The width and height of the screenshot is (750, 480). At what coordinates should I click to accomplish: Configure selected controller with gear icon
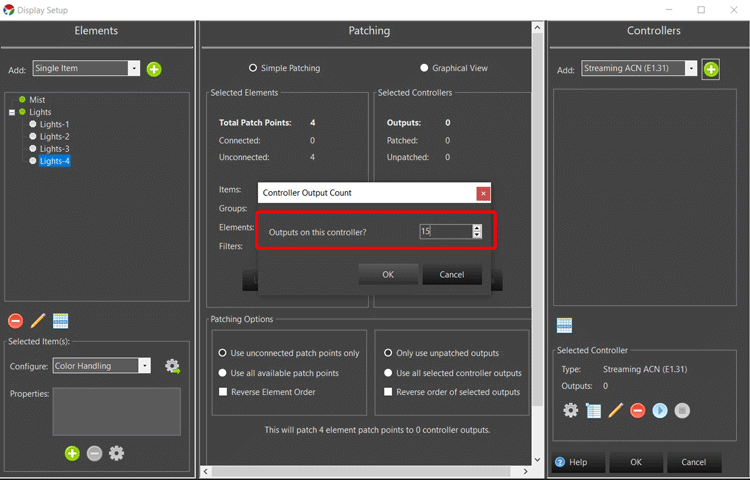(570, 410)
